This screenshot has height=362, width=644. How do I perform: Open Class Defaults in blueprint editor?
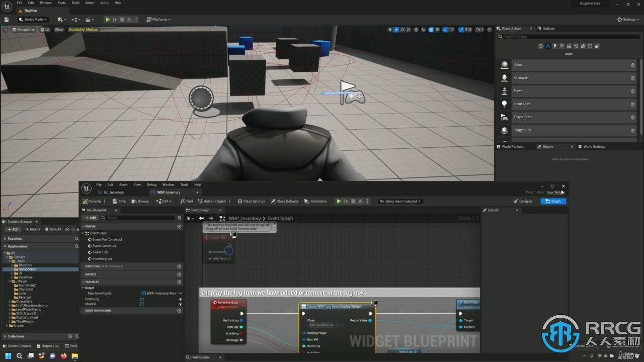click(x=285, y=201)
